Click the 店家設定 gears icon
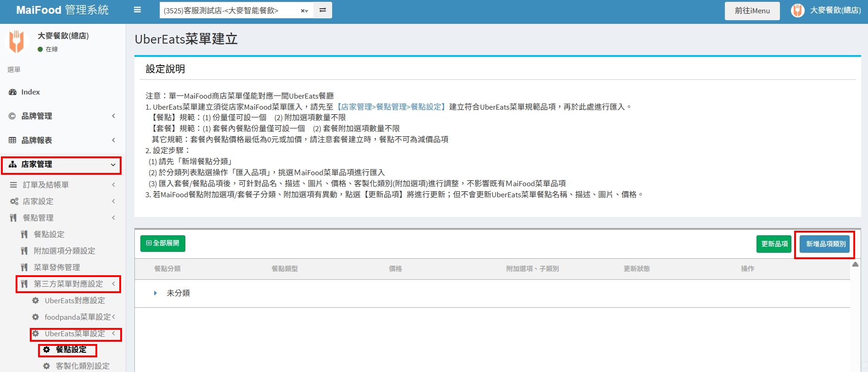 coord(14,201)
